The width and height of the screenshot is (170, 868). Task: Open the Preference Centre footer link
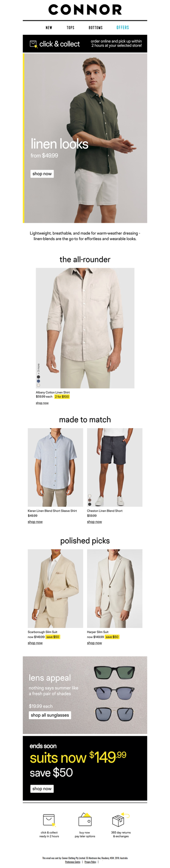[73, 862]
